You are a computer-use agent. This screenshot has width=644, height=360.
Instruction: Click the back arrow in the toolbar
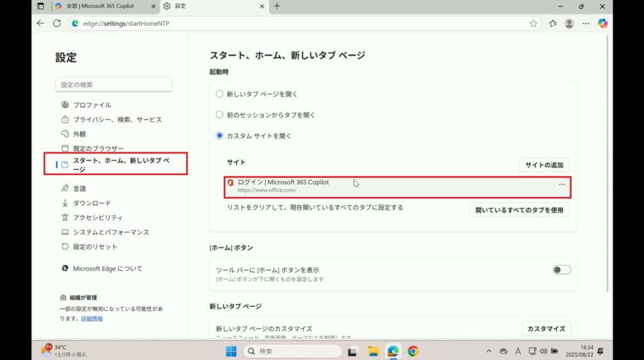(41, 23)
